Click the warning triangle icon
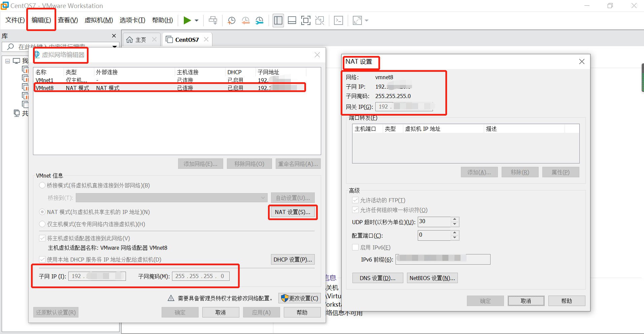This screenshot has width=644, height=334. [171, 298]
